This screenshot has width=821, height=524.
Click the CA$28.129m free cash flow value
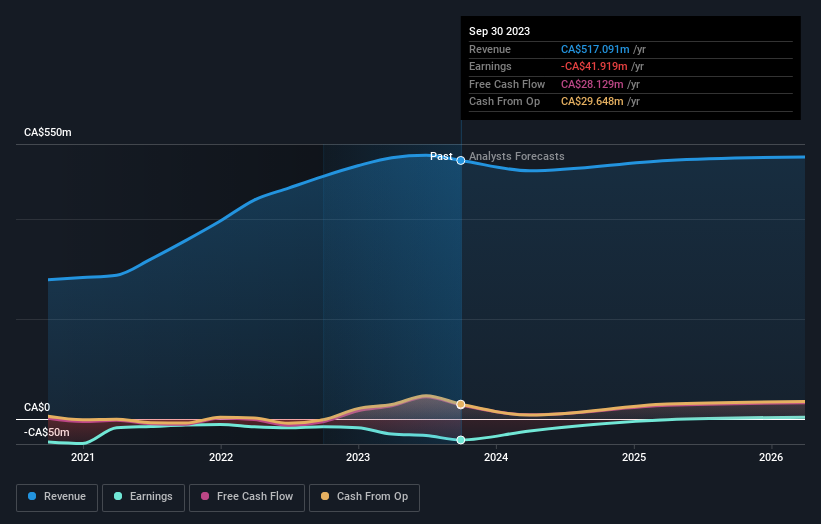point(592,84)
